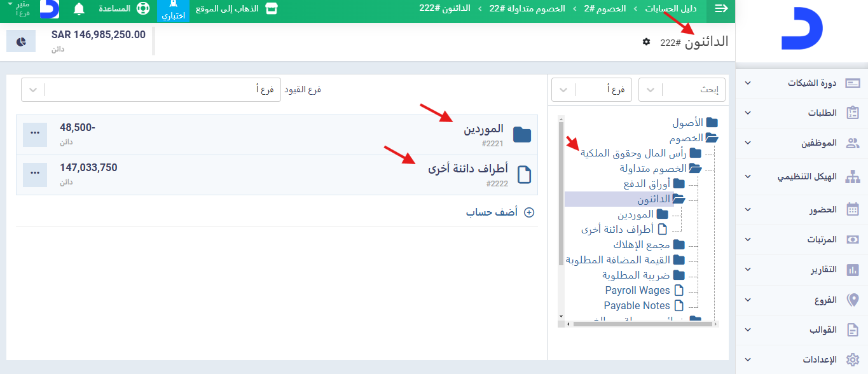Click the gear icon beside الدائنون #222
Image resolution: width=868 pixels, height=374 pixels.
click(x=647, y=41)
